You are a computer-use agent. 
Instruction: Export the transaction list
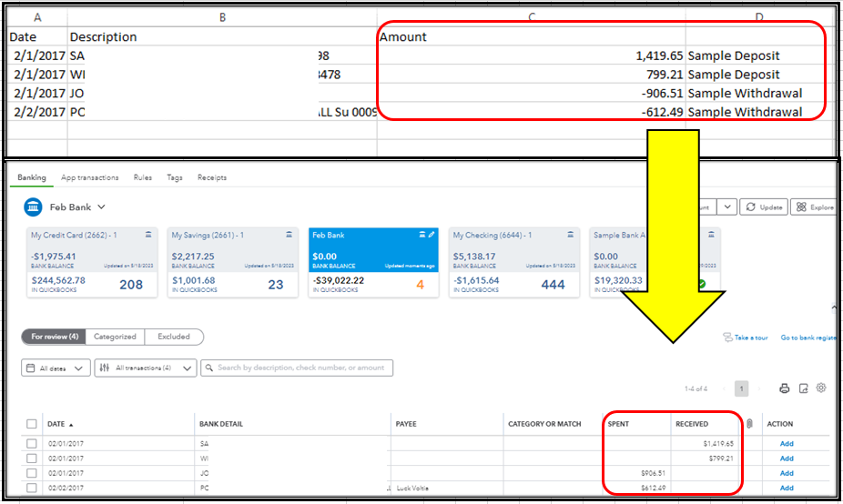pyautogui.click(x=803, y=388)
